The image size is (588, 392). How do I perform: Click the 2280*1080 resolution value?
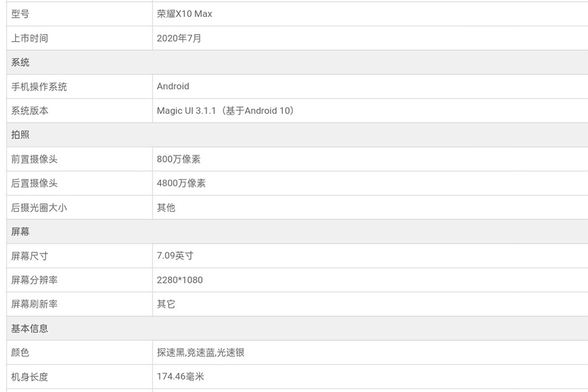pyautogui.click(x=180, y=280)
